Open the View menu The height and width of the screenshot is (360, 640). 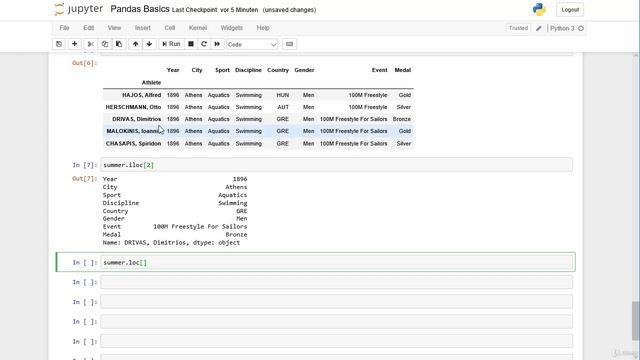pos(114,28)
